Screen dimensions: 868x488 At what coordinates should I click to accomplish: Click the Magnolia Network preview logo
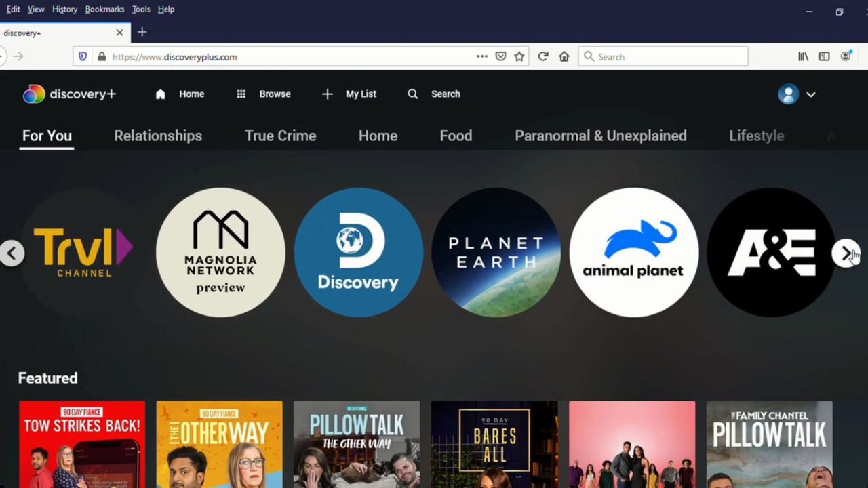pos(220,252)
